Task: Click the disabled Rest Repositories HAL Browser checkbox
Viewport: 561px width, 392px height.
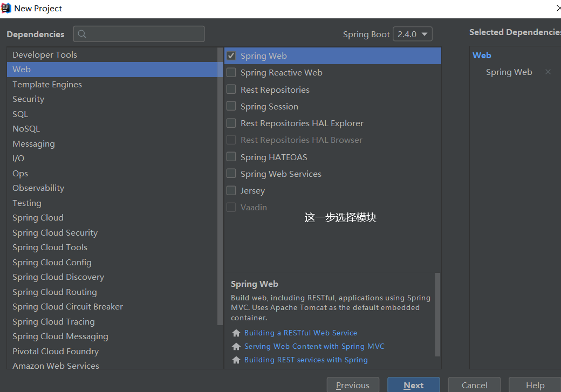Action: click(x=231, y=140)
